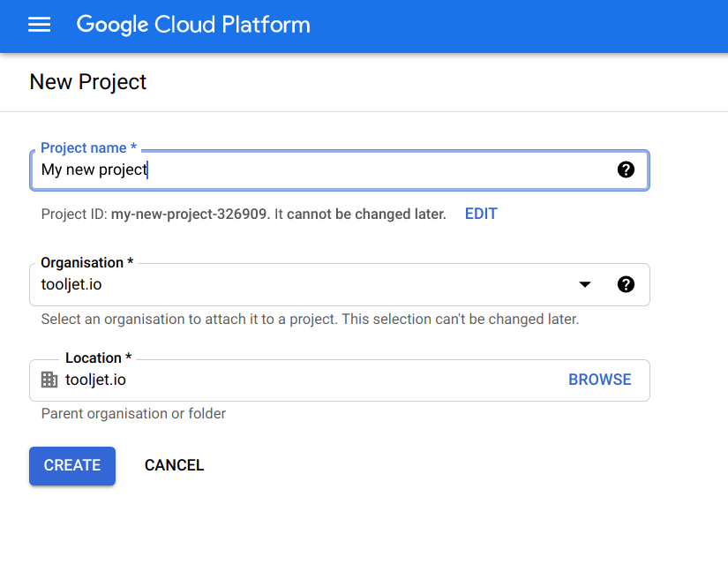Click the project ID my-new-project-326909 text
Screen dimensions: 728x572
pyautogui.click(x=189, y=214)
